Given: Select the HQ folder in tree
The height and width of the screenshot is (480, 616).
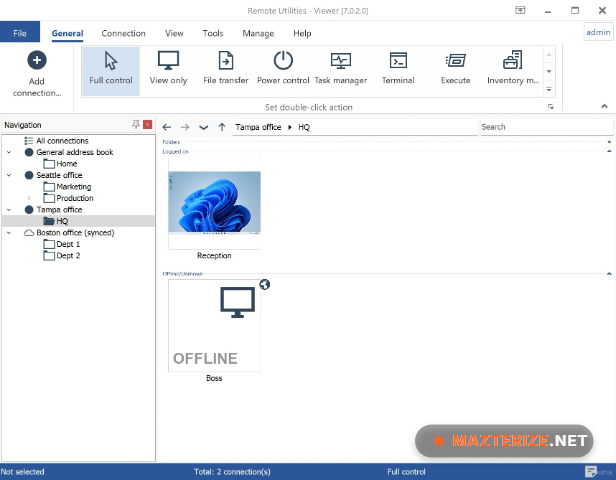Looking at the screenshot, I should click(x=78, y=221).
